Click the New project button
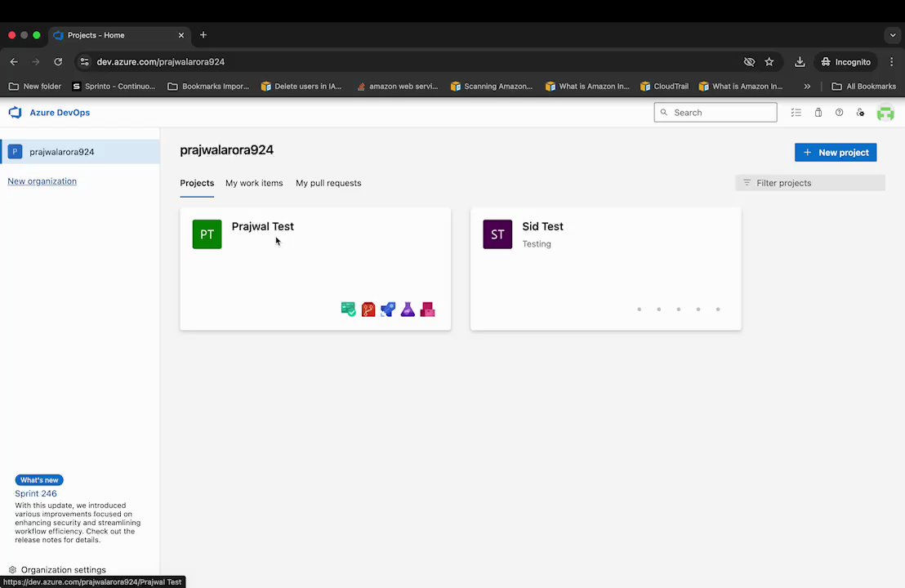This screenshot has width=905, height=588. [x=835, y=153]
